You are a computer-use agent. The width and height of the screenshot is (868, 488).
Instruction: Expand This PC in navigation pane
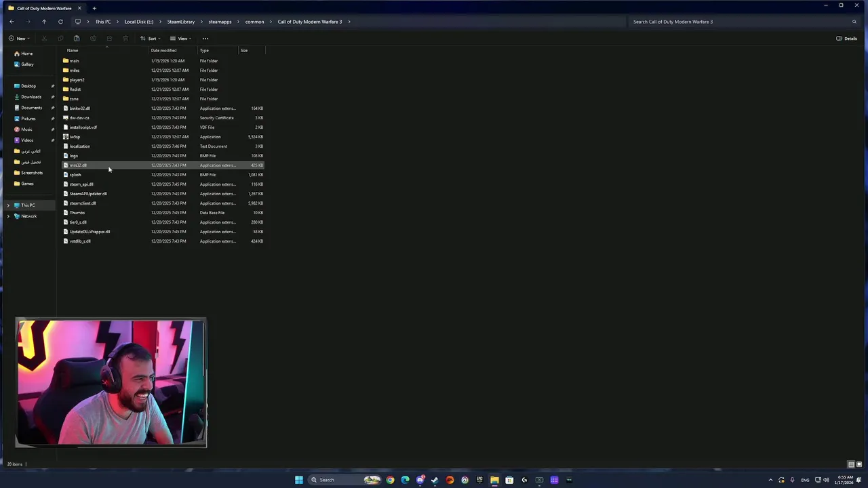(x=8, y=205)
